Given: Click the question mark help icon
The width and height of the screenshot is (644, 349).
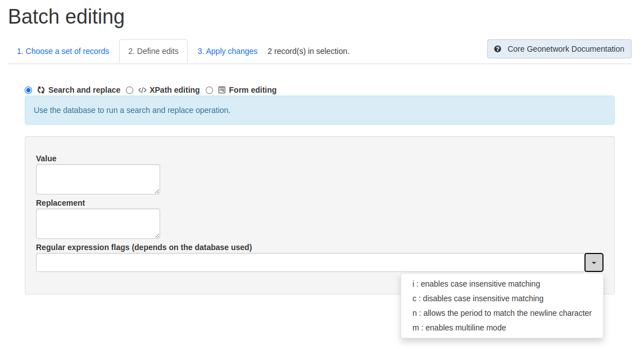Looking at the screenshot, I should [x=497, y=49].
